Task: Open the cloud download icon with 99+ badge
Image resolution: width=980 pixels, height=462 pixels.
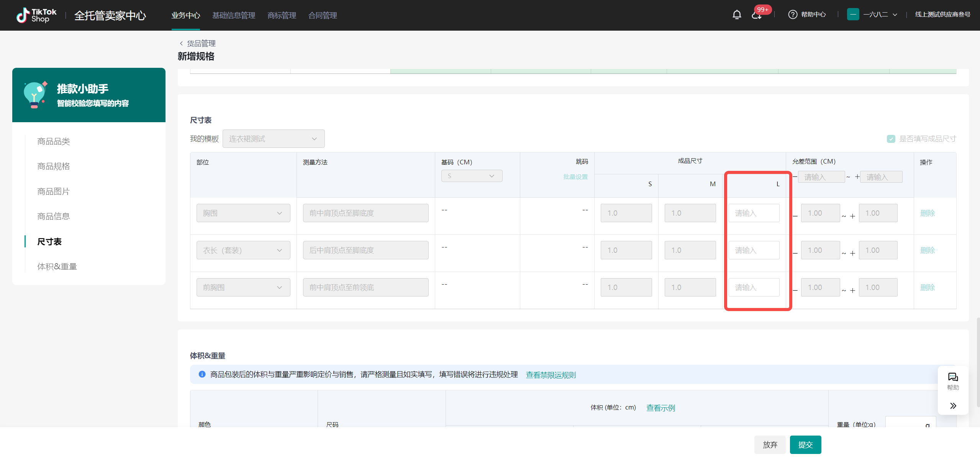Action: (757, 15)
